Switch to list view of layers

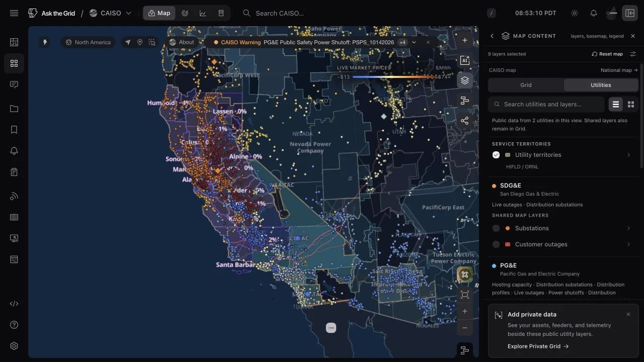tap(616, 104)
